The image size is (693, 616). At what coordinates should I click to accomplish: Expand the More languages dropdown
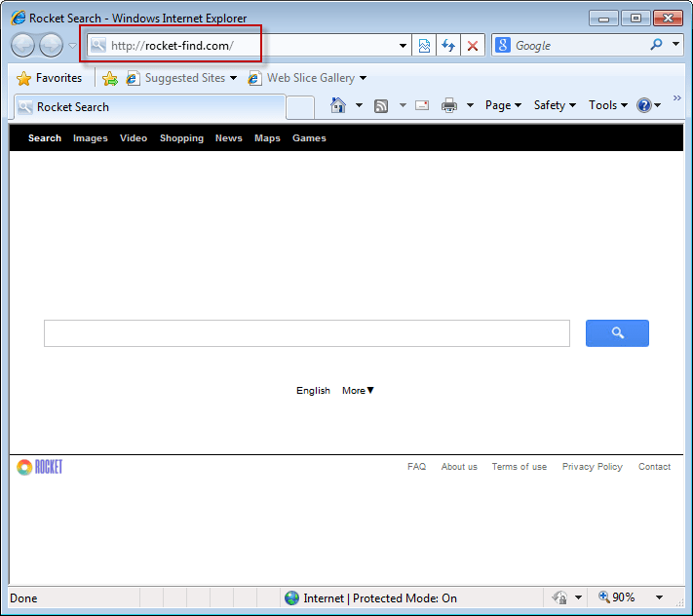tap(358, 391)
